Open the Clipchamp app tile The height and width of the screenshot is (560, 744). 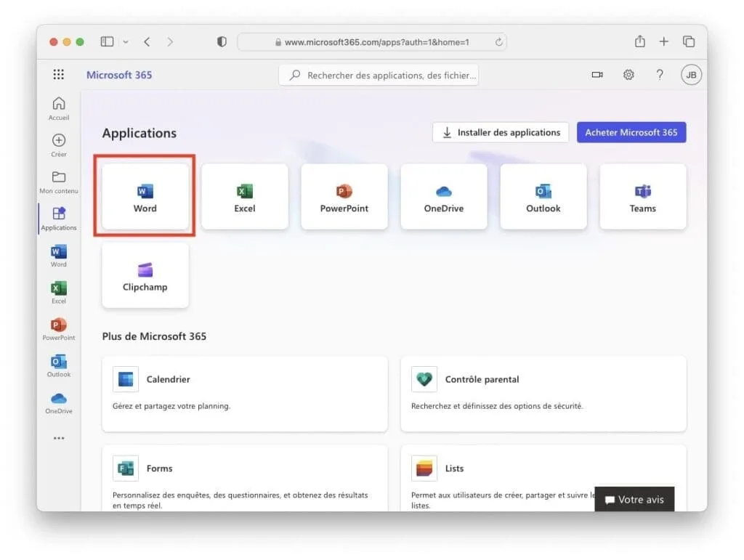click(x=145, y=275)
